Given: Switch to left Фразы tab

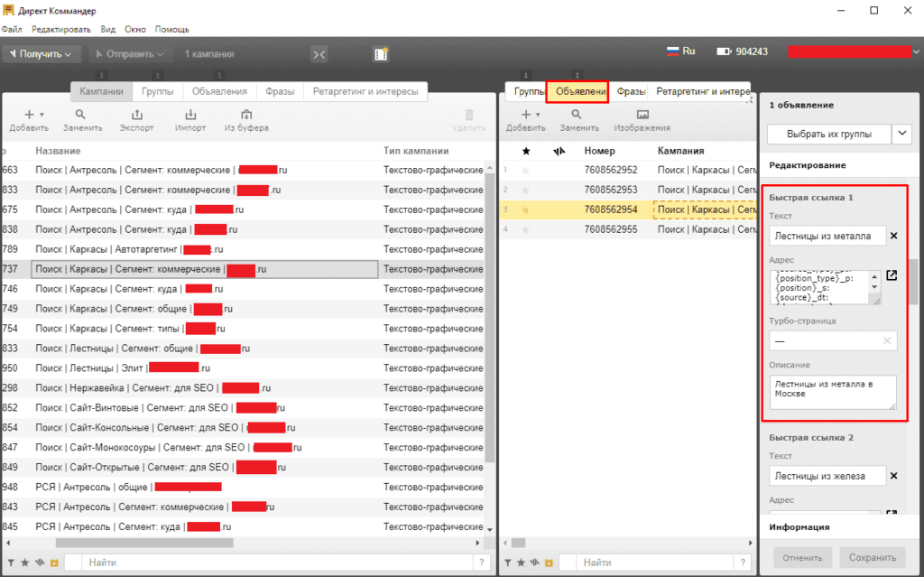Looking at the screenshot, I should [280, 91].
